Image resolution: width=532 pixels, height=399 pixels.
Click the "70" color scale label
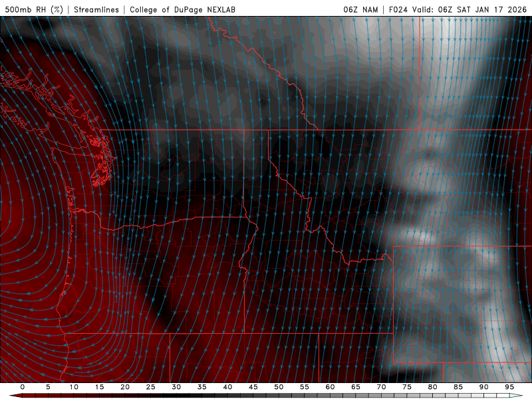(381, 387)
